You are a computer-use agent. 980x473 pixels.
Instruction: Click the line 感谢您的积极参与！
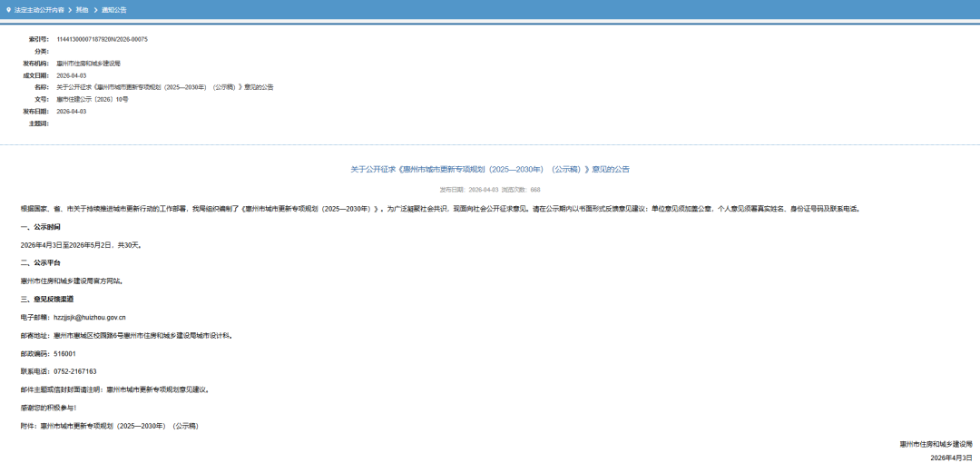point(48,408)
